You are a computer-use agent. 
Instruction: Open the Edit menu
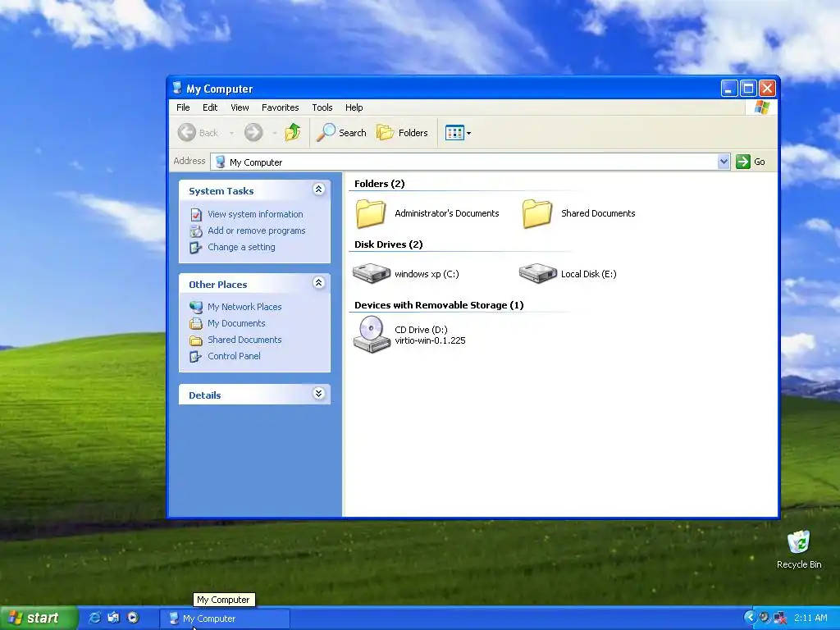point(210,107)
